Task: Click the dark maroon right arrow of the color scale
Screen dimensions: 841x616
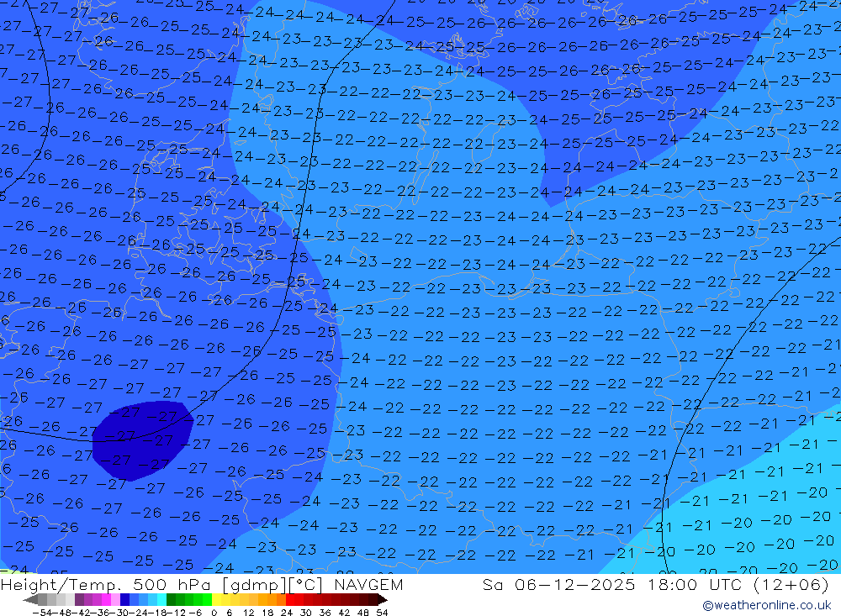Action: click(x=383, y=599)
